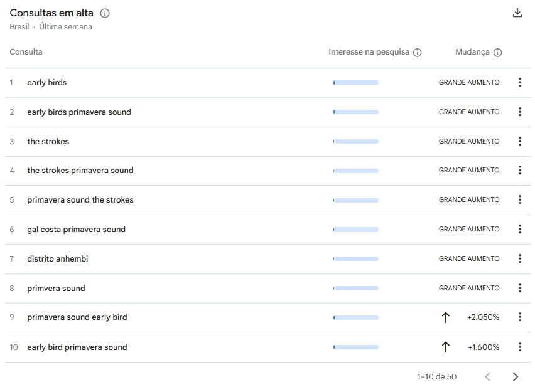Click up arrow next to +1.600%
This screenshot has height=392, width=535.
[x=446, y=347]
